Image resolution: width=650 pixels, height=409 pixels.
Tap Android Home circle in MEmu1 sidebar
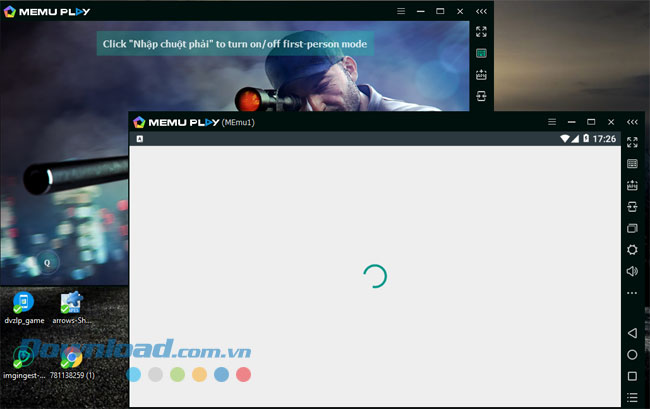tap(632, 354)
